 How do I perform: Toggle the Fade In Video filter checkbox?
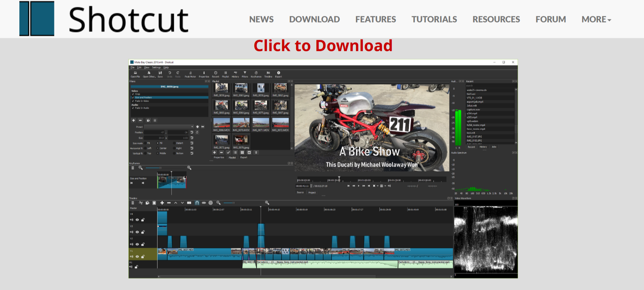133,101
